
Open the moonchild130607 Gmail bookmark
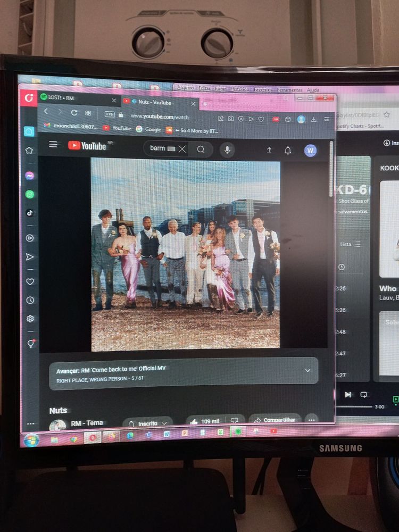(71, 126)
